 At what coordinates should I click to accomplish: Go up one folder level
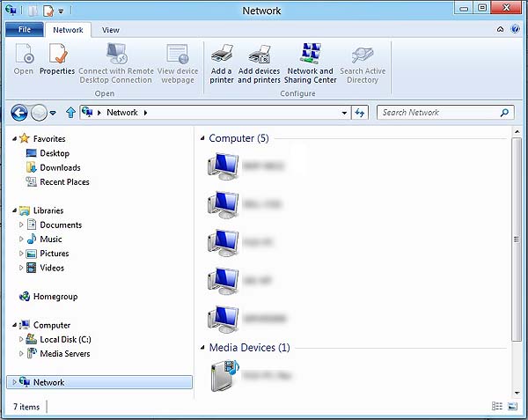click(70, 113)
